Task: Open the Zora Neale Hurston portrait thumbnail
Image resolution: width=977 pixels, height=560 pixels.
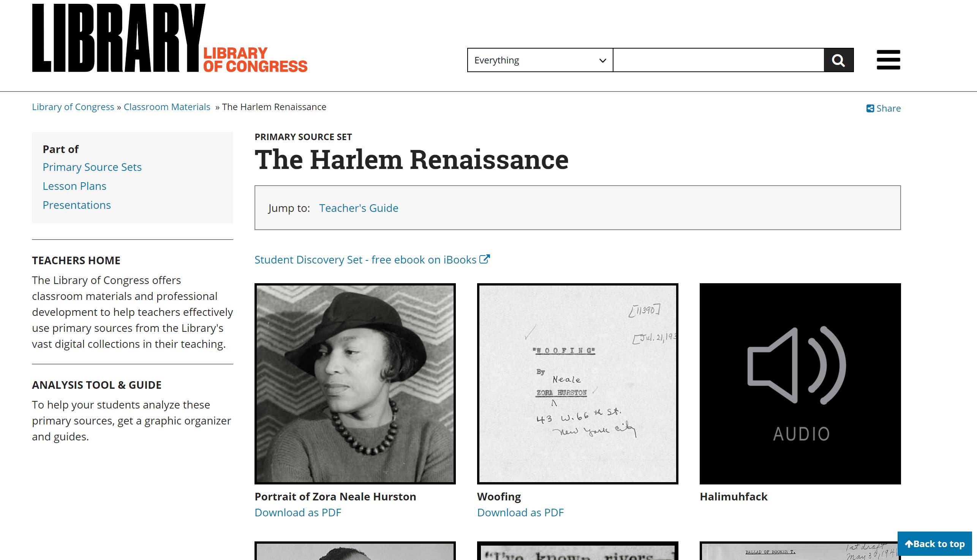Action: coord(355,383)
